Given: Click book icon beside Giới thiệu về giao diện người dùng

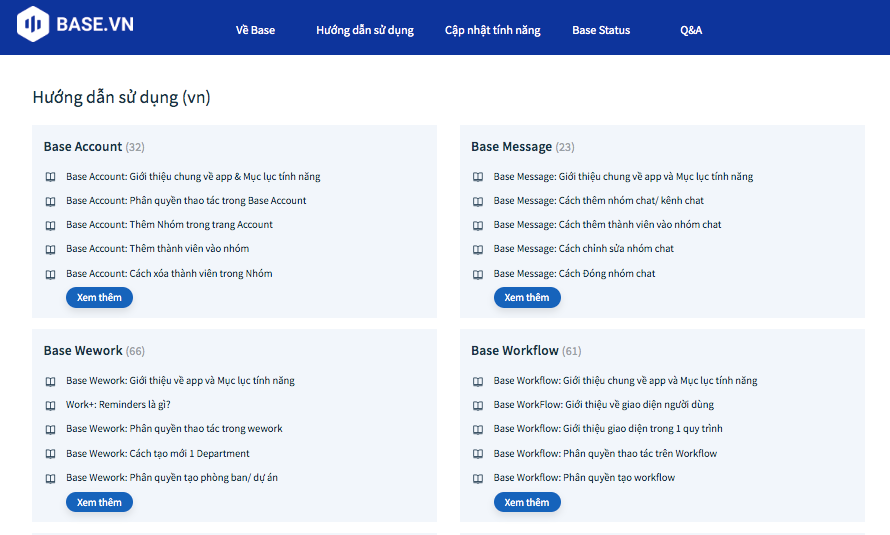Looking at the screenshot, I should pyautogui.click(x=478, y=405).
